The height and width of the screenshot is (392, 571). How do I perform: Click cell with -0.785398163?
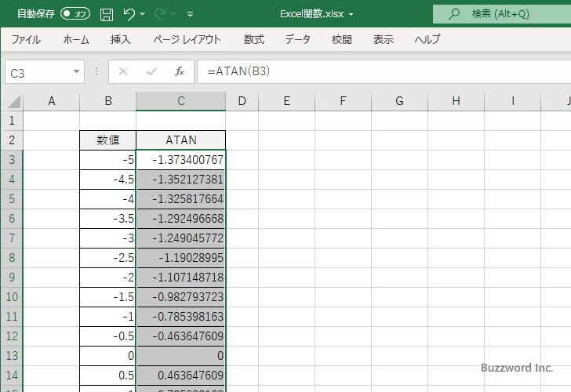[x=181, y=317]
